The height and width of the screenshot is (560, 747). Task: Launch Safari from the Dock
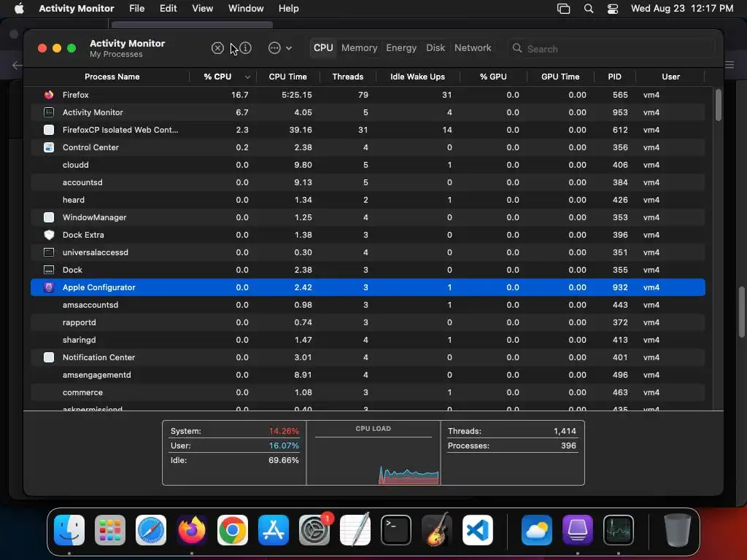[151, 530]
